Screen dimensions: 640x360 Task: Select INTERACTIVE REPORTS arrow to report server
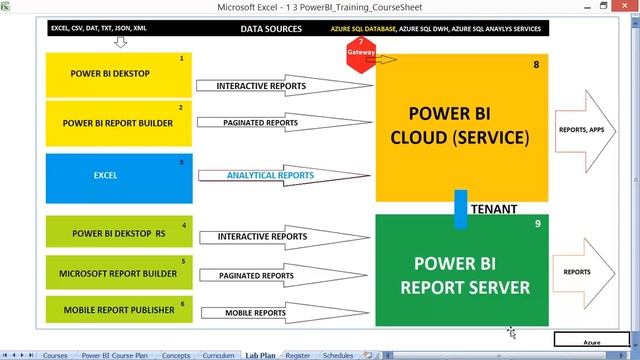tap(284, 237)
